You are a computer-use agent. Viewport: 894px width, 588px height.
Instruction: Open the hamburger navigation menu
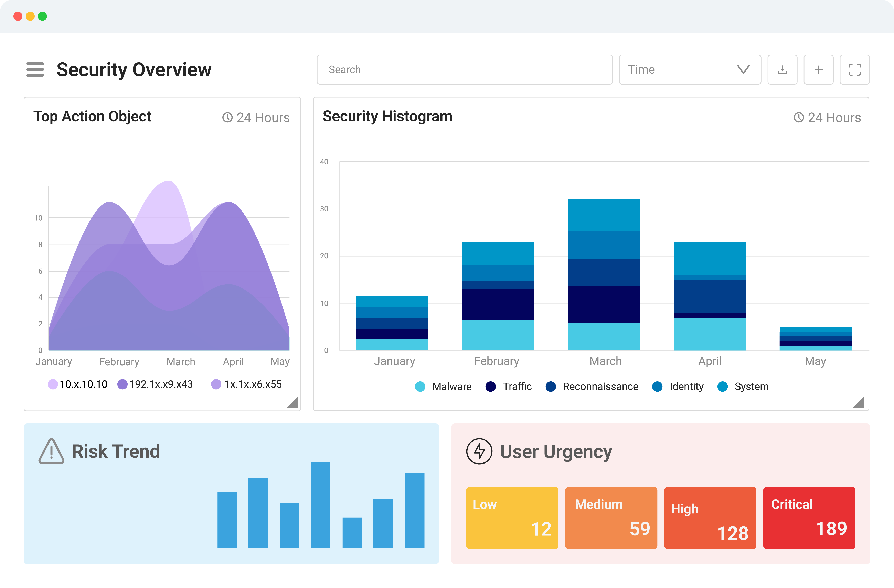35,69
